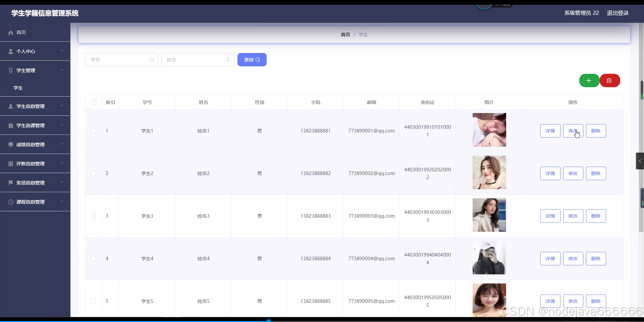Viewport: 644px width, 322px height.
Task: Expand the 个人中心 menu chevron
Action: coord(62,51)
